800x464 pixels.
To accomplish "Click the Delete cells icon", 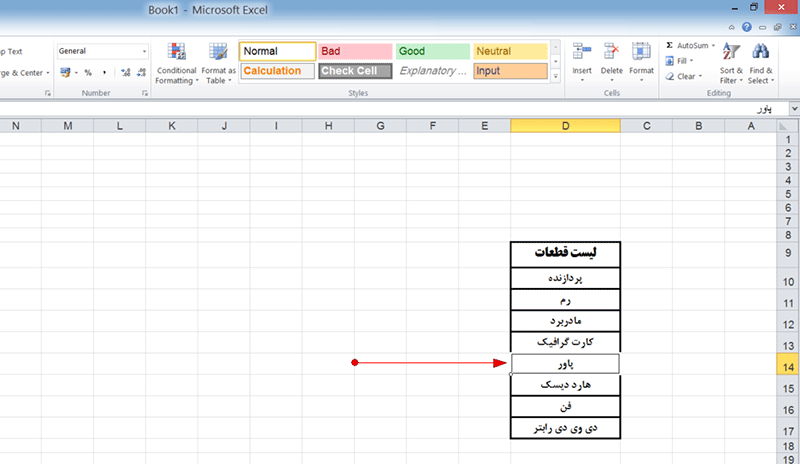I will [x=611, y=60].
